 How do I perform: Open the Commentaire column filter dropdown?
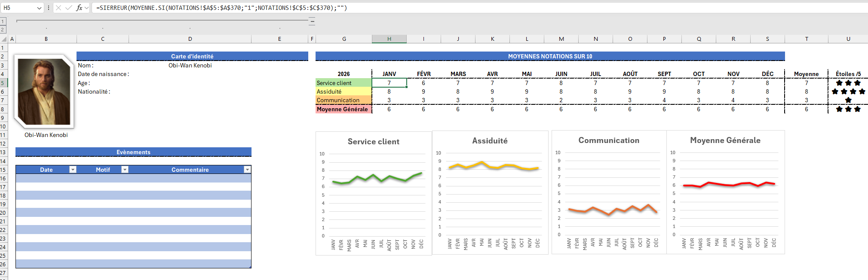pos(247,170)
